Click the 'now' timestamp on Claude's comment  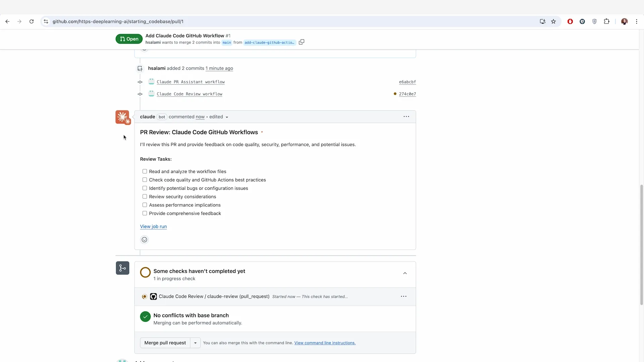click(200, 117)
